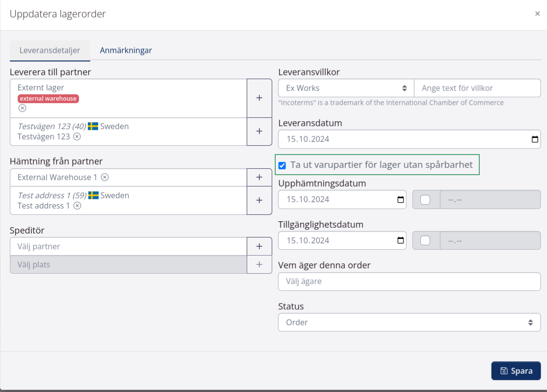Screen dimensions: 547x392
Task: Expand the Status dropdown showing Order
Action: (409, 322)
